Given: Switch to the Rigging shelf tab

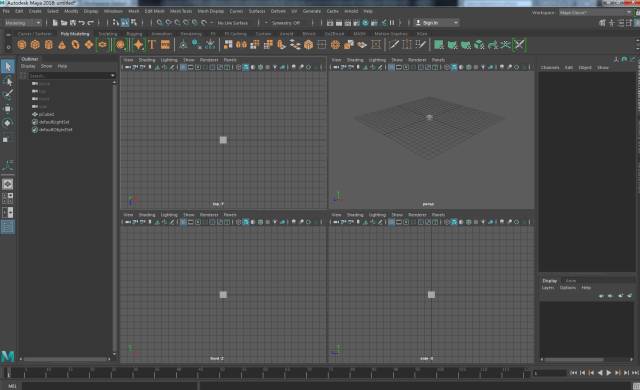Looking at the screenshot, I should tap(134, 34).
